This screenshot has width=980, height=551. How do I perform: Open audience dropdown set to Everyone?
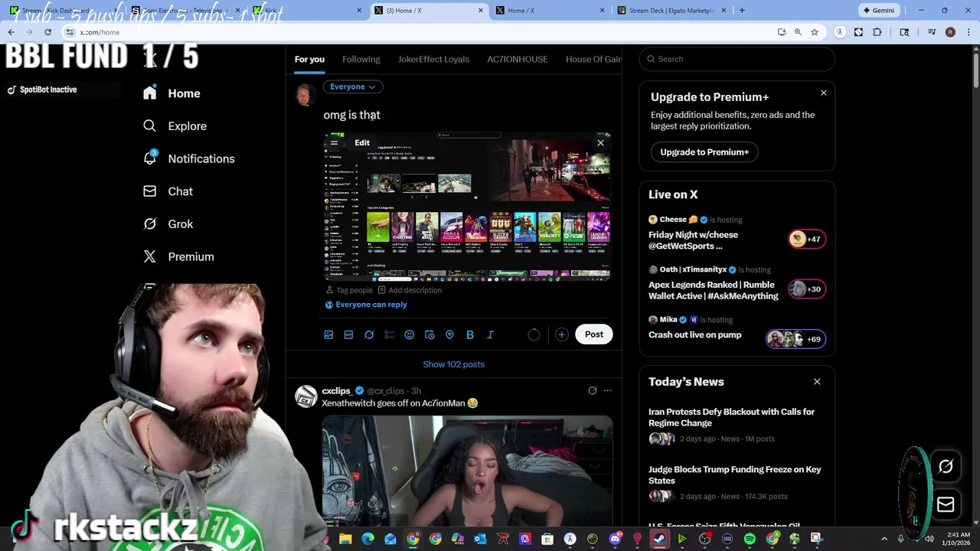tap(353, 86)
